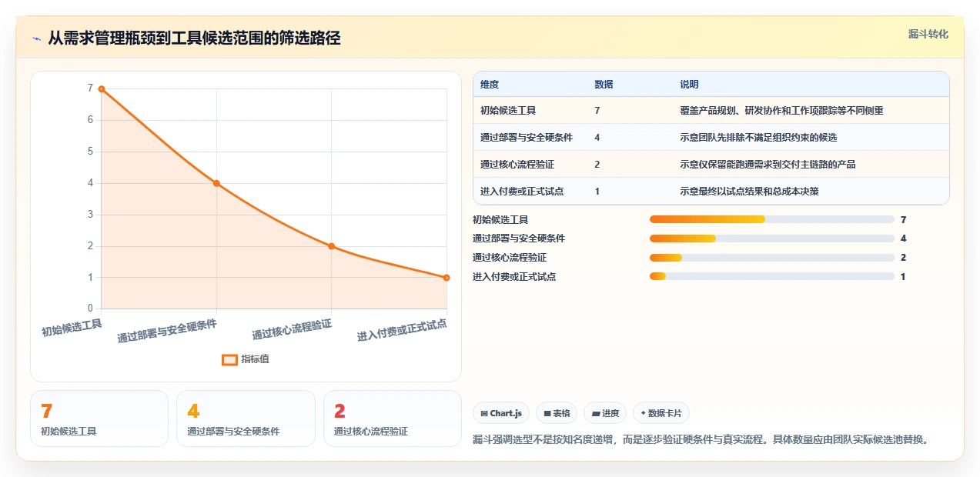Click the 数据 column header

tap(604, 85)
